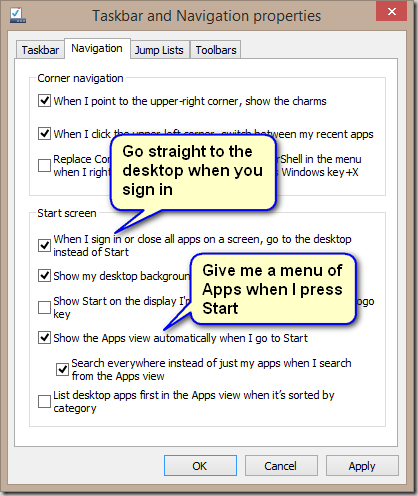Enable Show Start on the display checkbox

pyautogui.click(x=44, y=307)
